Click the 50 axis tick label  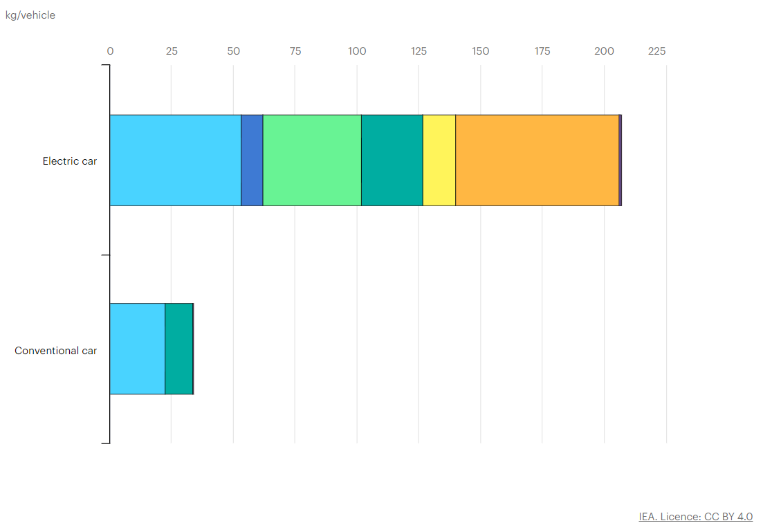coord(233,51)
